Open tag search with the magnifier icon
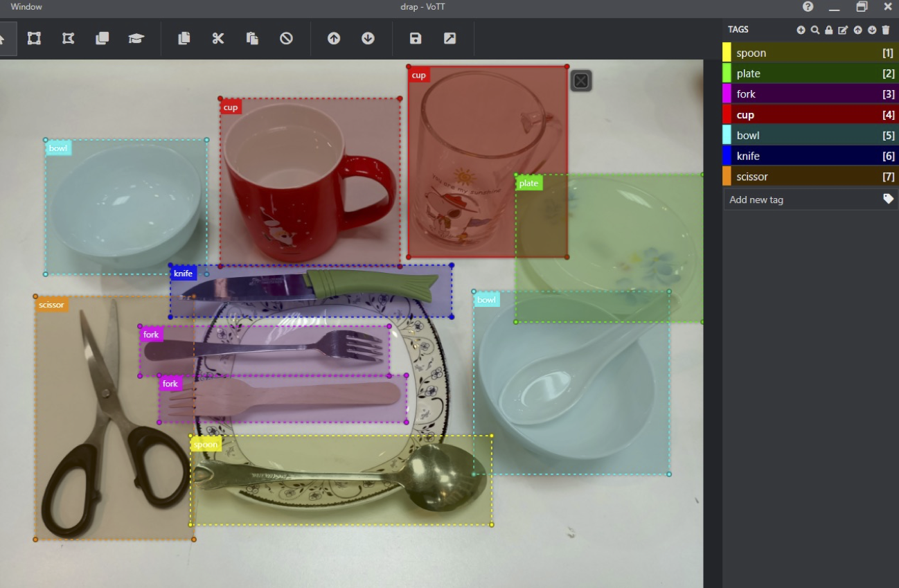The width and height of the screenshot is (899, 588). [815, 30]
